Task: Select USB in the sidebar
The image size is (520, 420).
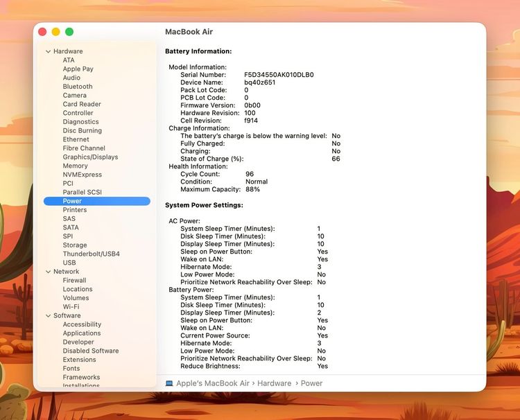Action: point(69,263)
